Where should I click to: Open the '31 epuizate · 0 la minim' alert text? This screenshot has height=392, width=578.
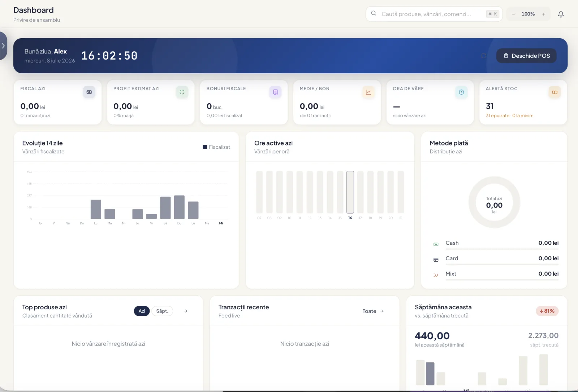pyautogui.click(x=509, y=116)
